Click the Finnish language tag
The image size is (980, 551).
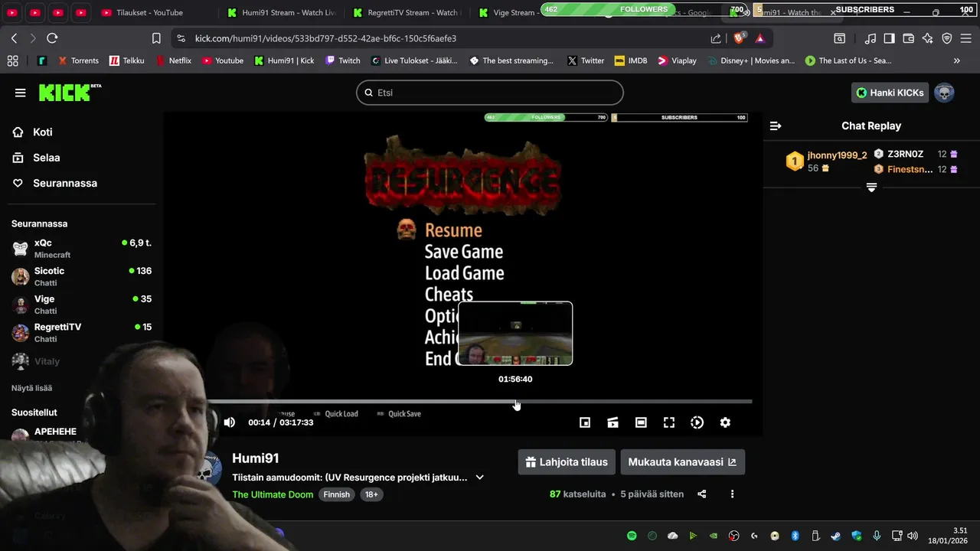336,494
